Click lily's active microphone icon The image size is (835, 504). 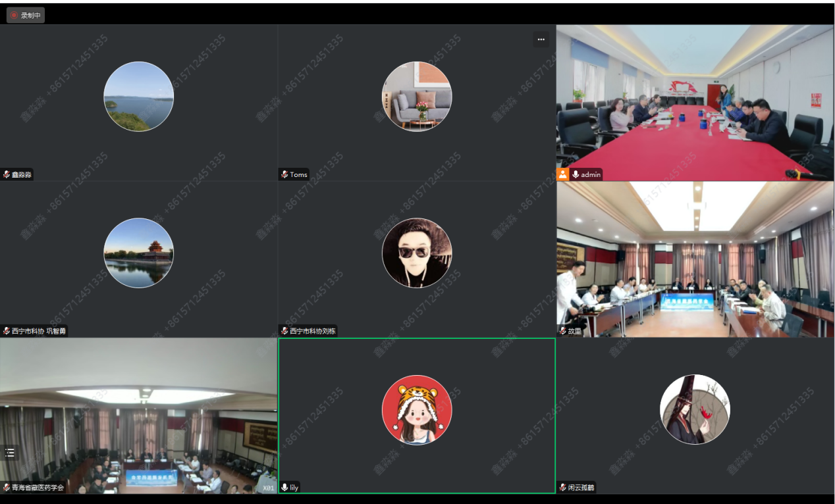pyautogui.click(x=284, y=488)
